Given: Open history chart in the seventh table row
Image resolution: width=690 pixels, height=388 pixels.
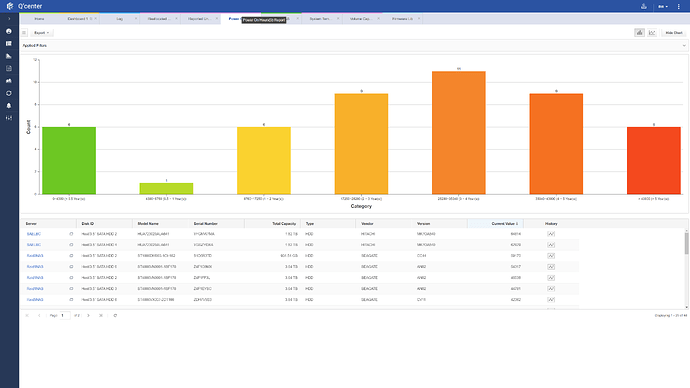Looking at the screenshot, I should [551, 300].
